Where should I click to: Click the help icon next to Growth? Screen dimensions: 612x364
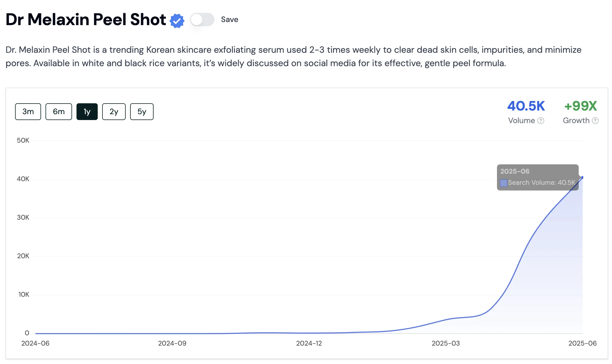[595, 121]
